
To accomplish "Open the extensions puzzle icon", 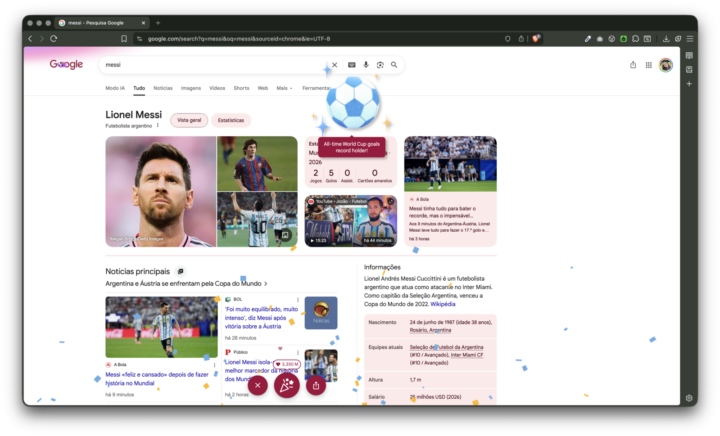I will pyautogui.click(x=636, y=39).
